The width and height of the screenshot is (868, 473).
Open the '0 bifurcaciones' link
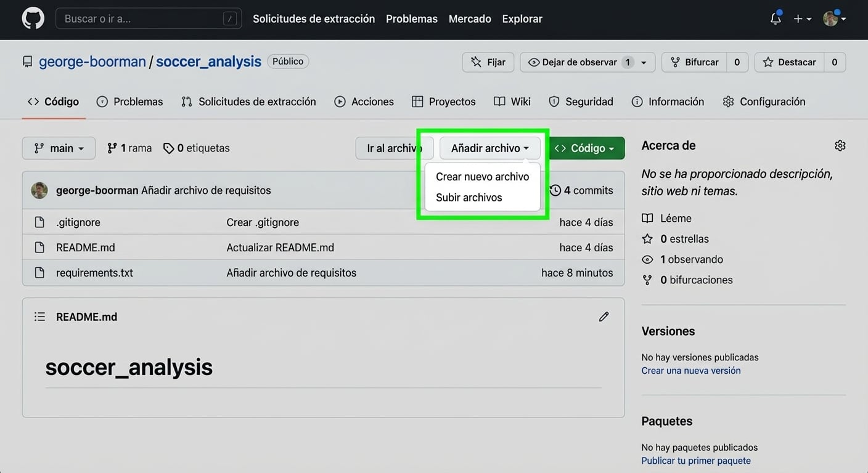[687, 280]
